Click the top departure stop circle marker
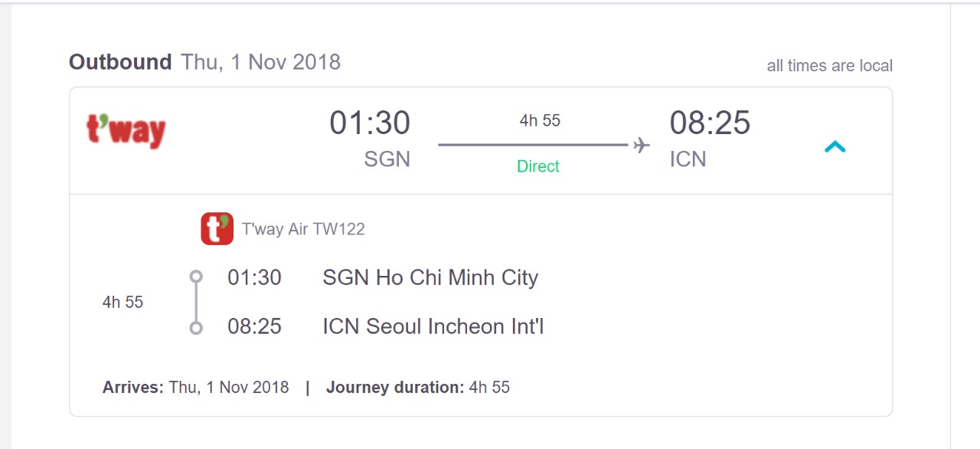The width and height of the screenshot is (980, 449). pyautogui.click(x=196, y=277)
